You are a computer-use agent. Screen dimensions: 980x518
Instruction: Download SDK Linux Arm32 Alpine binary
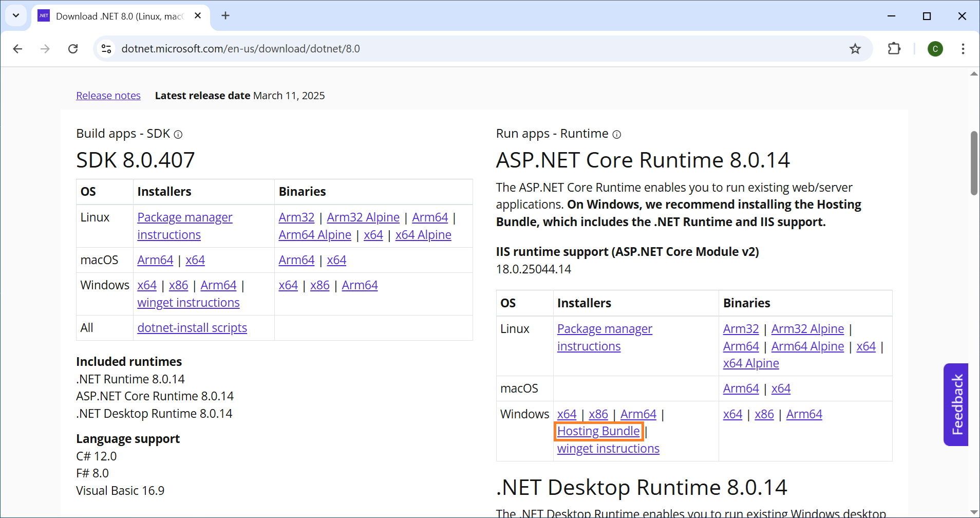(363, 217)
